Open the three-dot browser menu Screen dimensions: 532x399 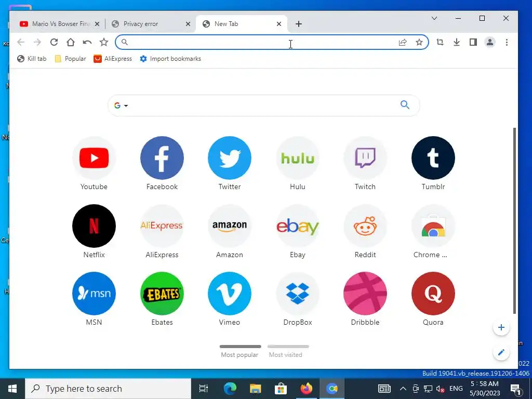[x=507, y=42]
